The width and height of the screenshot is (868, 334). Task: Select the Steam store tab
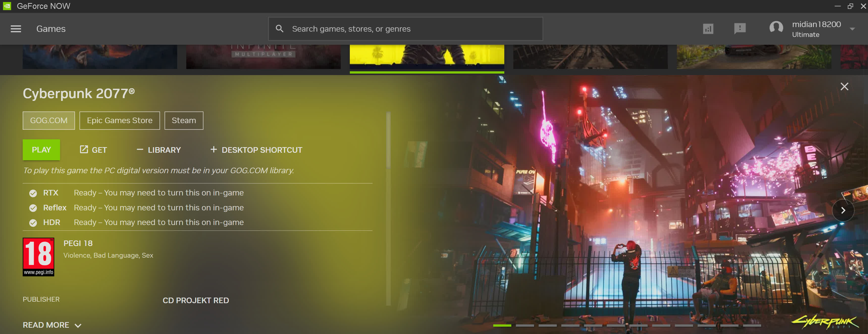click(184, 120)
